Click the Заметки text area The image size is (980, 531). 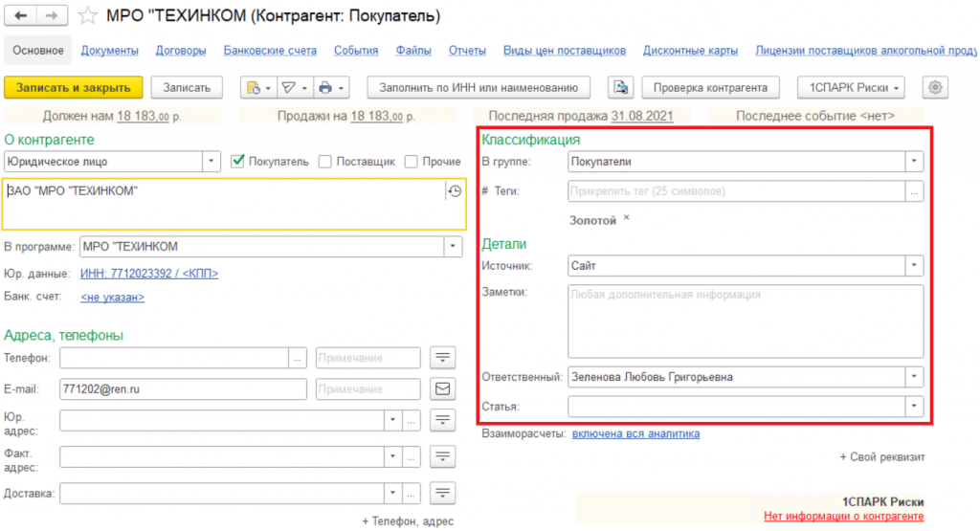746,321
